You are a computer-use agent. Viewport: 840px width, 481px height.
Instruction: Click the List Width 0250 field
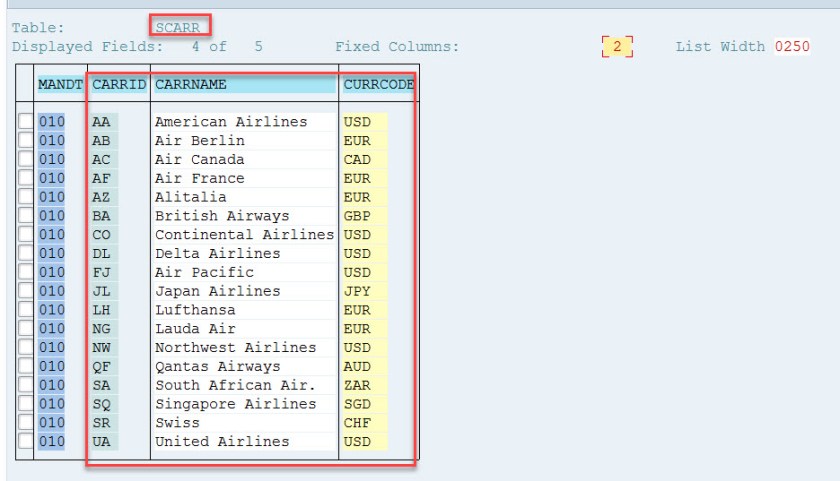coord(791,47)
